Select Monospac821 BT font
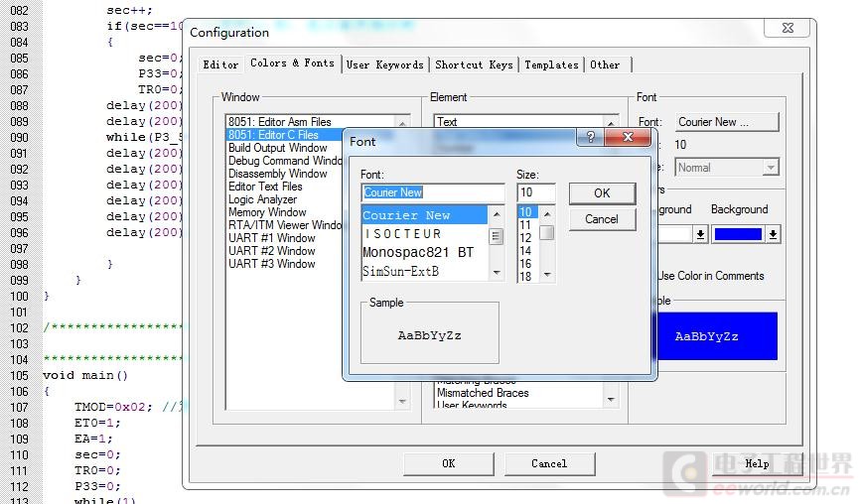Image resolution: width=860 pixels, height=504 pixels. [x=424, y=253]
